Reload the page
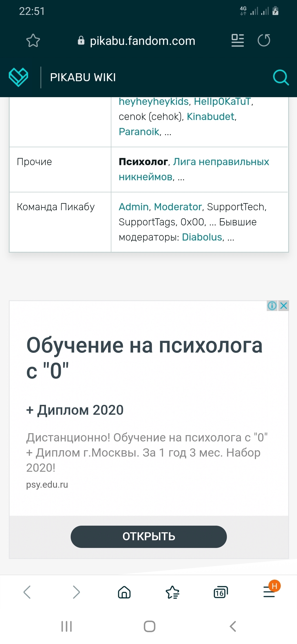The width and height of the screenshot is (297, 644). [x=264, y=40]
